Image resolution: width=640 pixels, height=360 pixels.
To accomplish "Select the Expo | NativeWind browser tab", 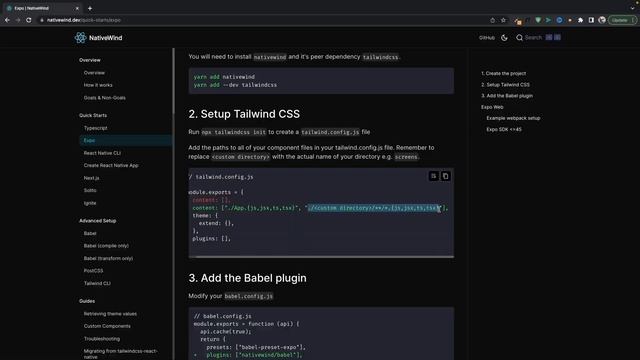I will coord(41,8).
